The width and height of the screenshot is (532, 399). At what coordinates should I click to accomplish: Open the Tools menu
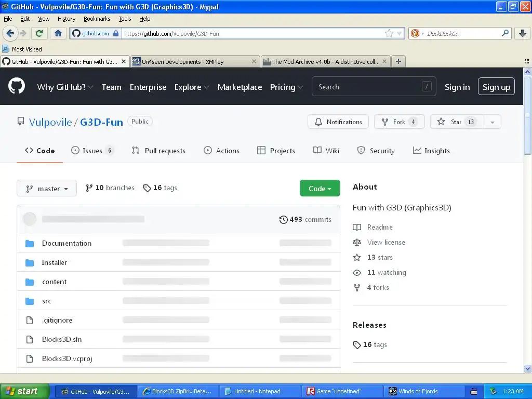pyautogui.click(x=125, y=19)
